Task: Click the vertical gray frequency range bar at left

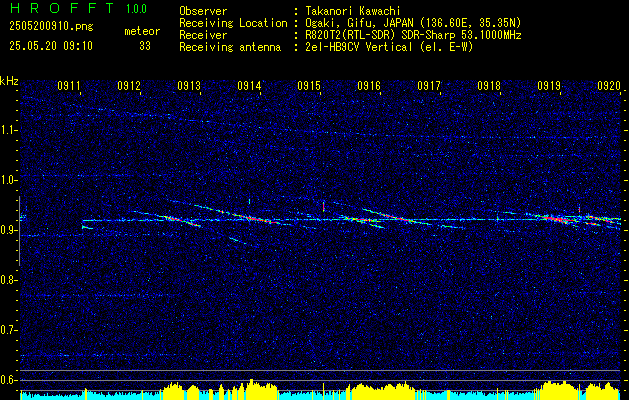Action: [19, 231]
